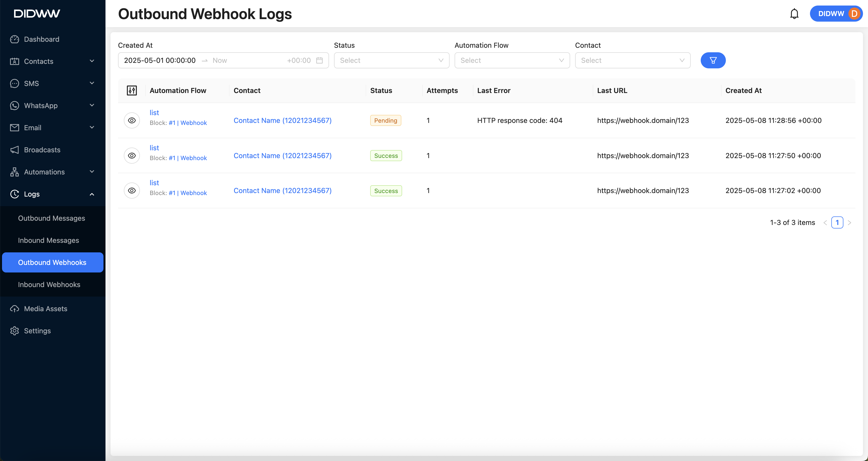Open Dashboard from the sidebar
Screen dimensions: 868x461
[x=41, y=39]
